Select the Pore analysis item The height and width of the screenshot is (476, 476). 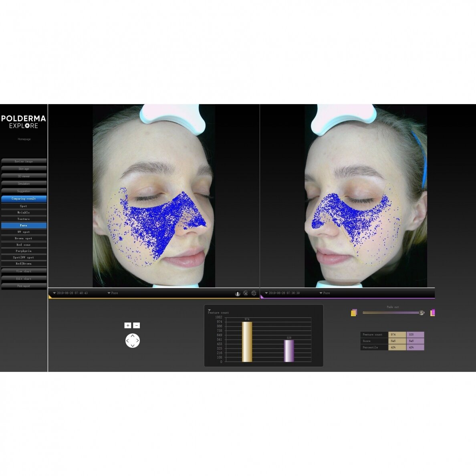tap(24, 226)
